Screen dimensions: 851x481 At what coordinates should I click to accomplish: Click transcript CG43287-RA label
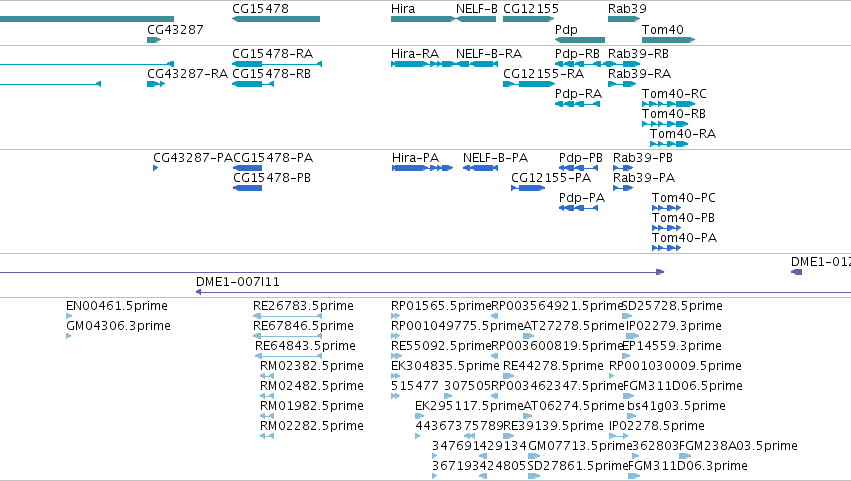point(187,74)
